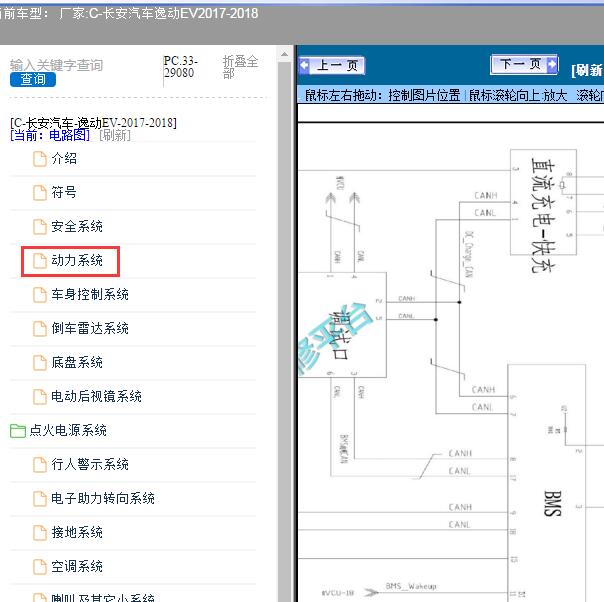
Task: Open the 空调系统 tree item
Action: tap(77, 566)
